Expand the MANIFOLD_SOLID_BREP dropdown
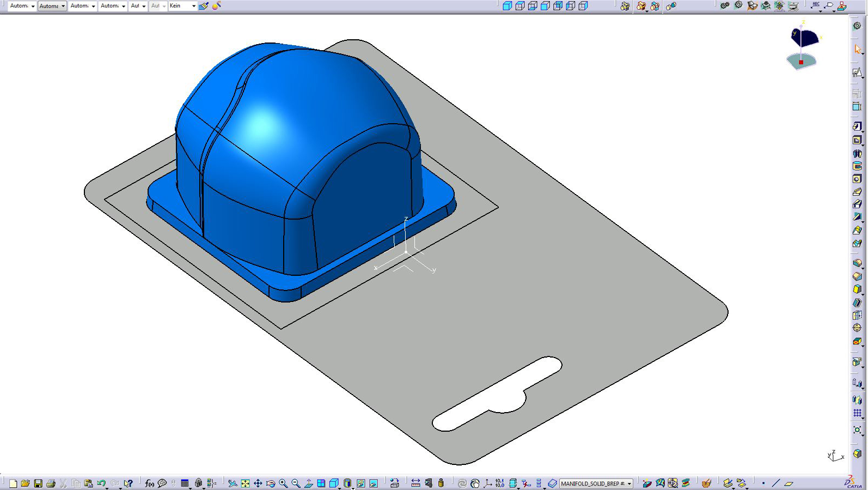The height and width of the screenshot is (490, 868). [x=629, y=483]
